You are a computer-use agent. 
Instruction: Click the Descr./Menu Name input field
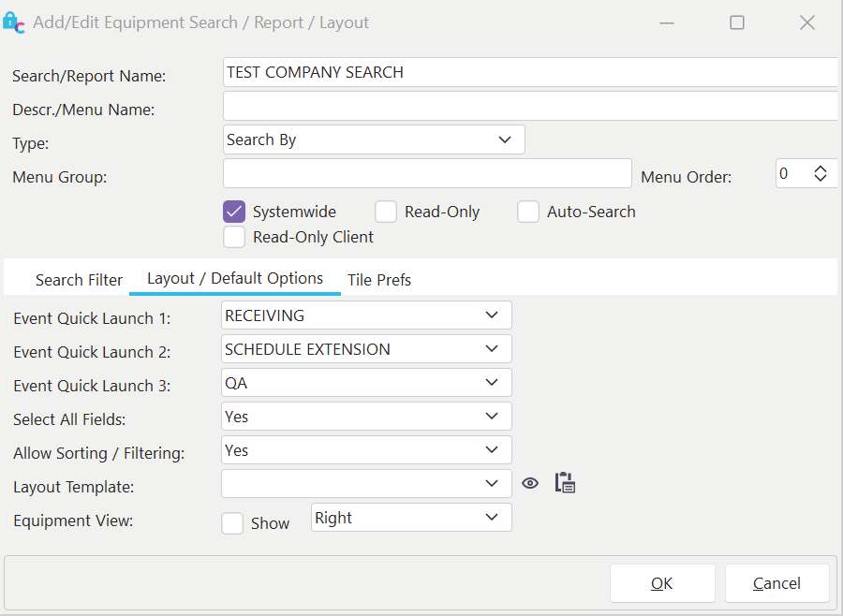tap(529, 106)
